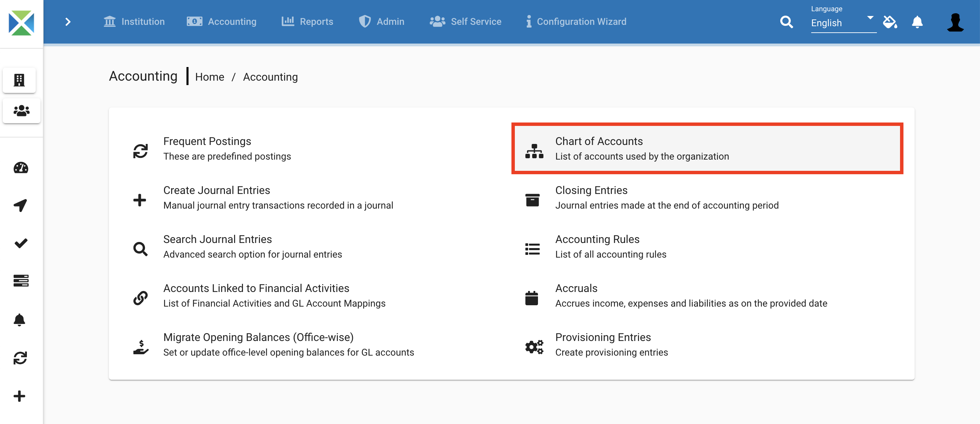This screenshot has height=424, width=980.
Task: Click the gears icon beside Provisioning Entries
Action: [534, 347]
